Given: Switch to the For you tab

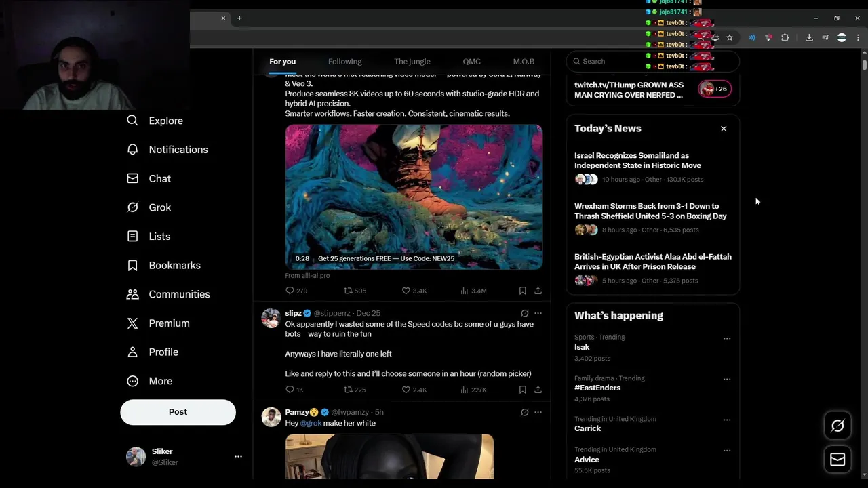Looking at the screenshot, I should pos(282,62).
